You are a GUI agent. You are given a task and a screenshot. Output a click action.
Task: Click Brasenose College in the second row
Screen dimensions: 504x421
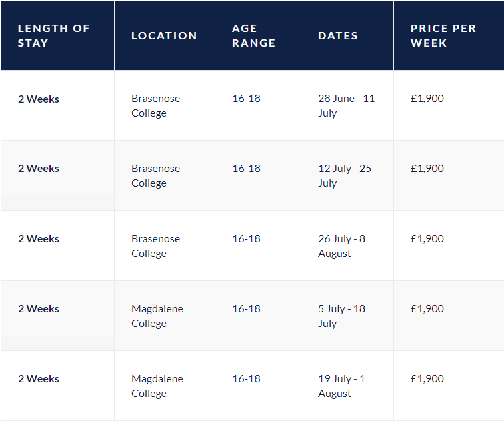[x=156, y=176]
